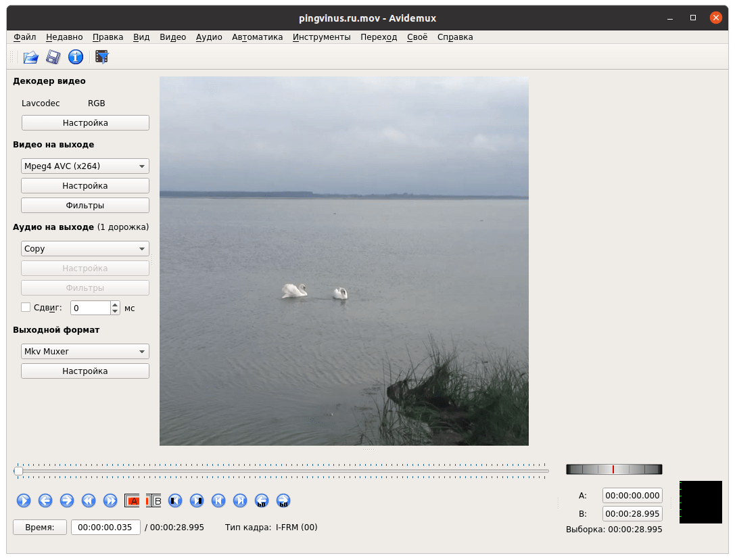Set end marker B
Screen dimensions: 735x560
154,500
